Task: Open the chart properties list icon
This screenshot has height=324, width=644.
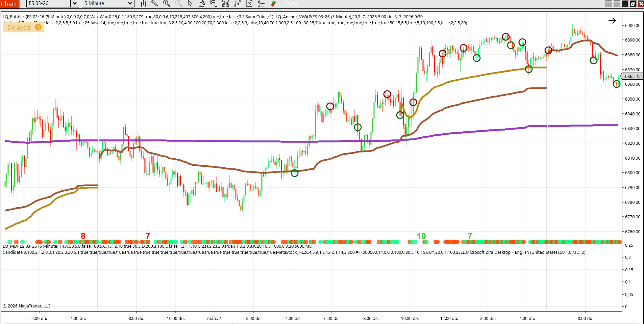Action: (x=261, y=3)
